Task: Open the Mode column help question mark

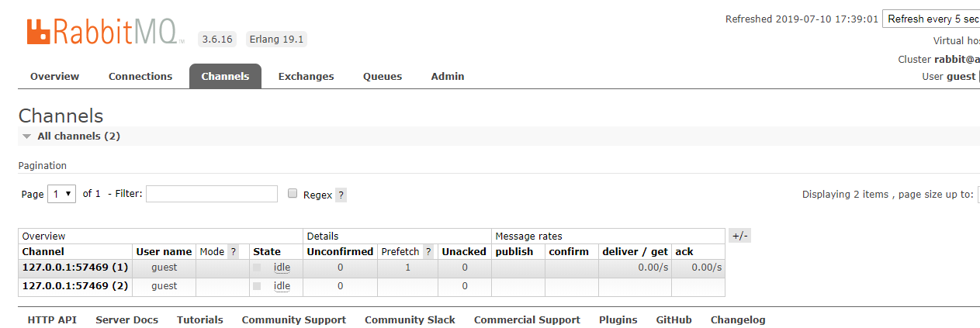Action: coord(233,252)
